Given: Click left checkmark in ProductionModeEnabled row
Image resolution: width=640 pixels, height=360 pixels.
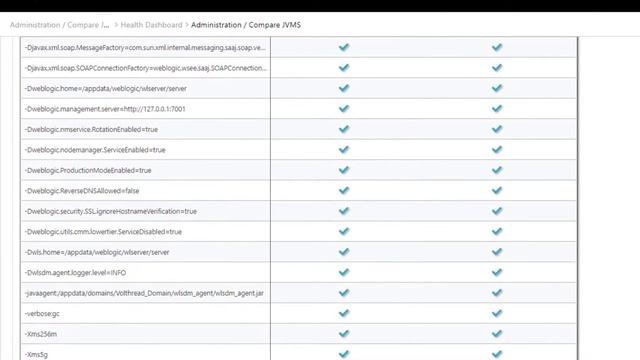Looking at the screenshot, I should 344,170.
